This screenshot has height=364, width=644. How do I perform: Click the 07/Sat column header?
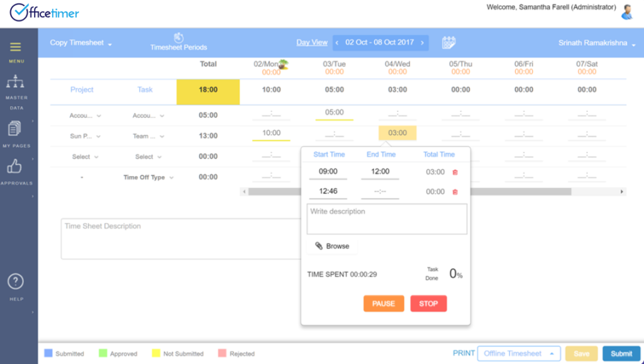tap(587, 64)
